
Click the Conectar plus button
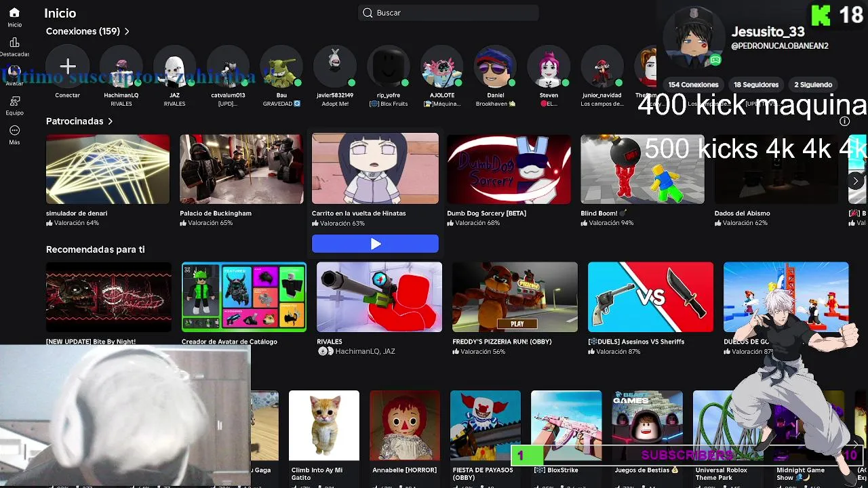point(68,66)
